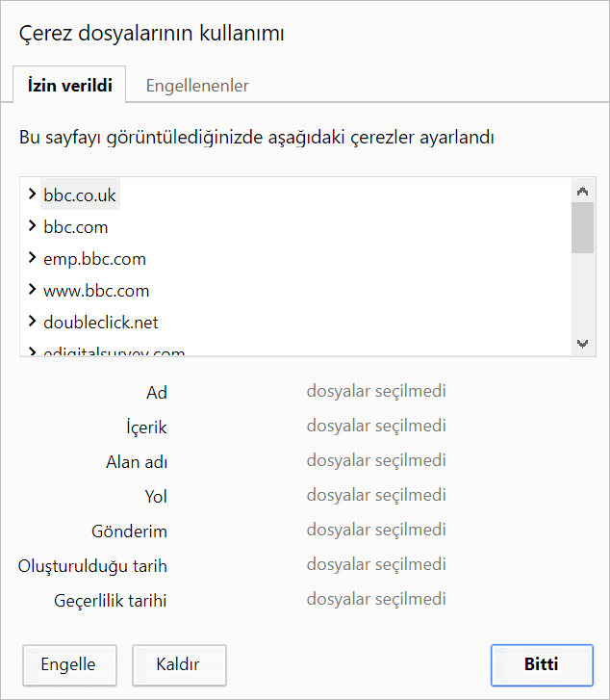
Task: Click the cookie list scroll down arrow
Action: [x=582, y=344]
